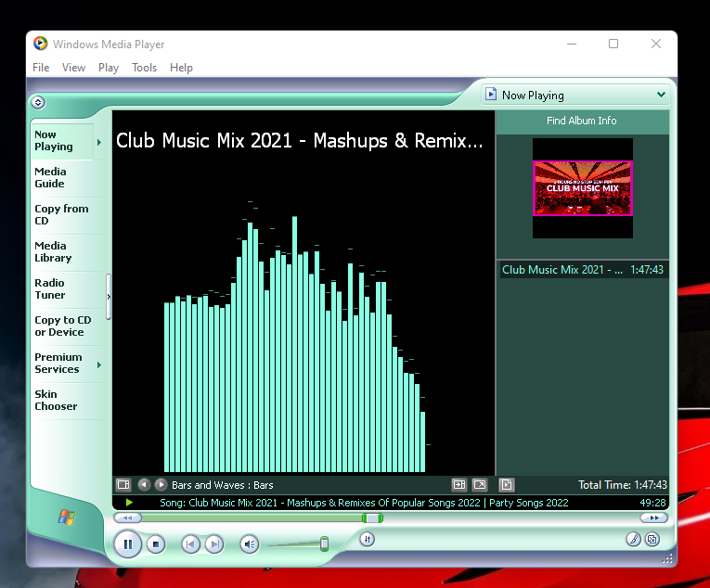Click the Club Music Mix album thumbnail
This screenshot has width=710, height=588.
(x=583, y=188)
